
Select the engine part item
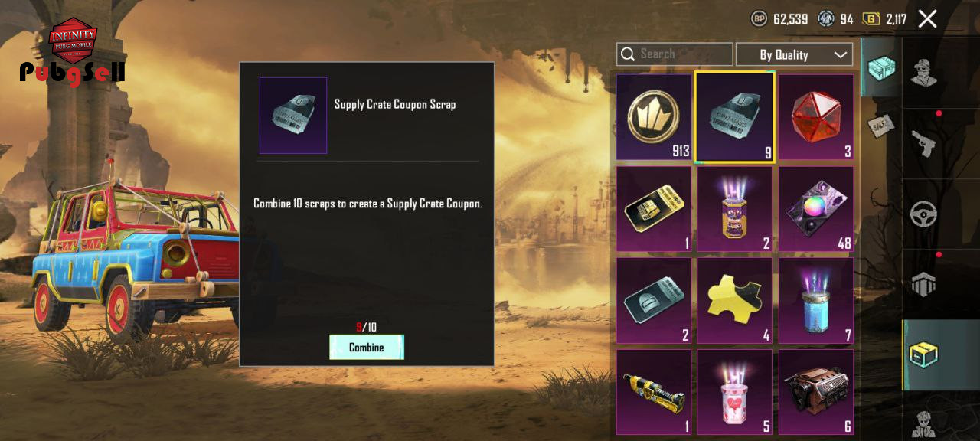(816, 393)
